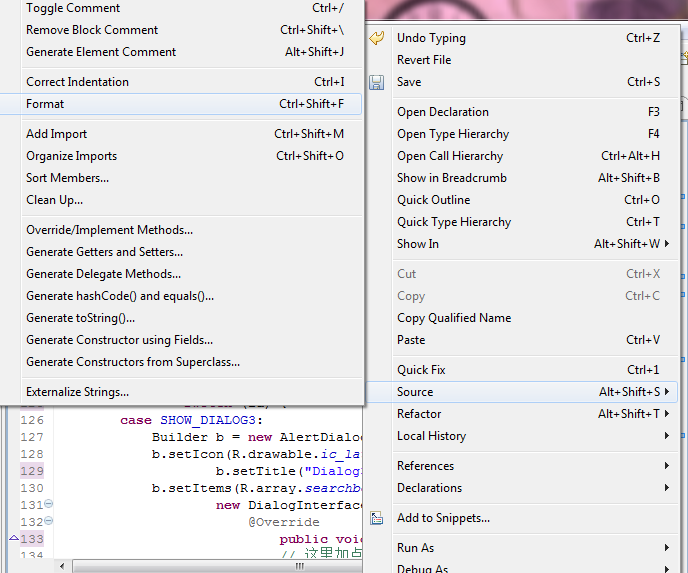
Task: Open Sort Members dialog
Action: 182,178
